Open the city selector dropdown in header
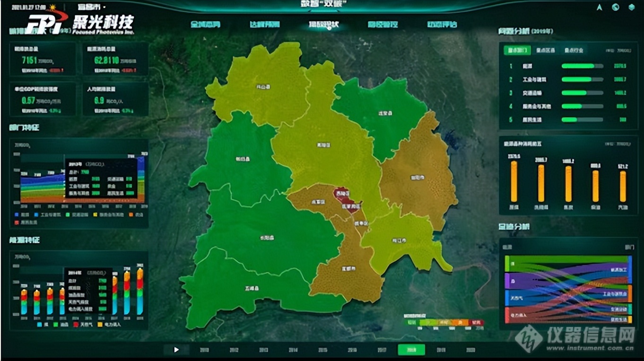This screenshot has height=361, width=644. point(91,8)
